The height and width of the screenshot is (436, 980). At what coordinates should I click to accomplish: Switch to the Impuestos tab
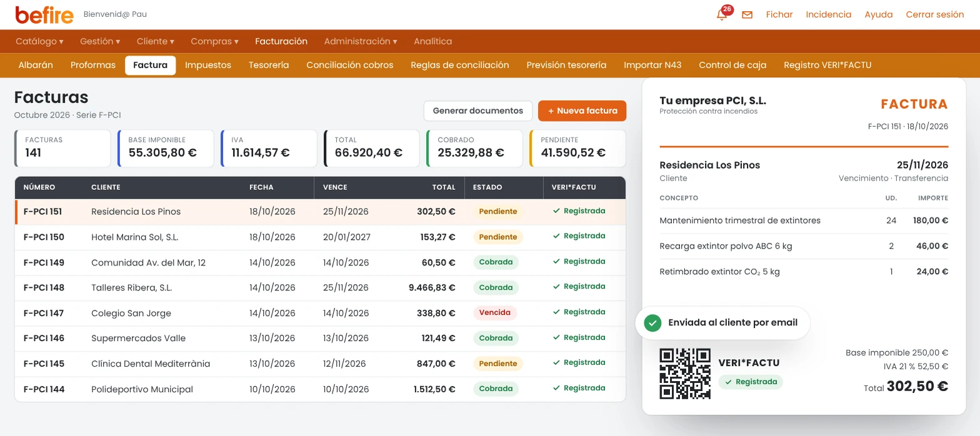coord(208,65)
